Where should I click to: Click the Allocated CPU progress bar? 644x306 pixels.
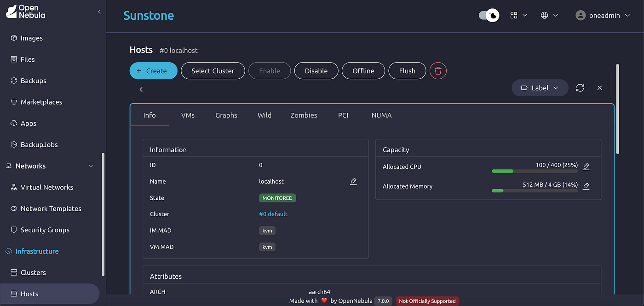tap(535, 171)
